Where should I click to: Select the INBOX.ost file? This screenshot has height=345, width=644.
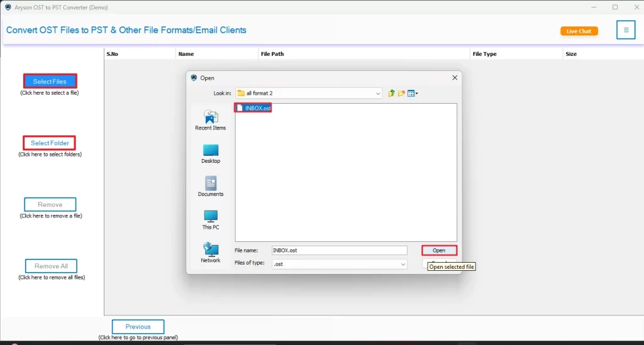(253, 108)
